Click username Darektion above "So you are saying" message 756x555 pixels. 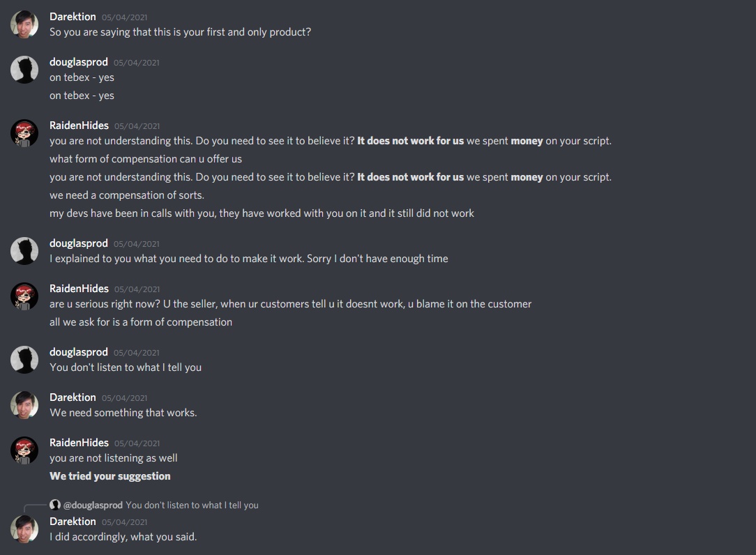click(x=73, y=17)
